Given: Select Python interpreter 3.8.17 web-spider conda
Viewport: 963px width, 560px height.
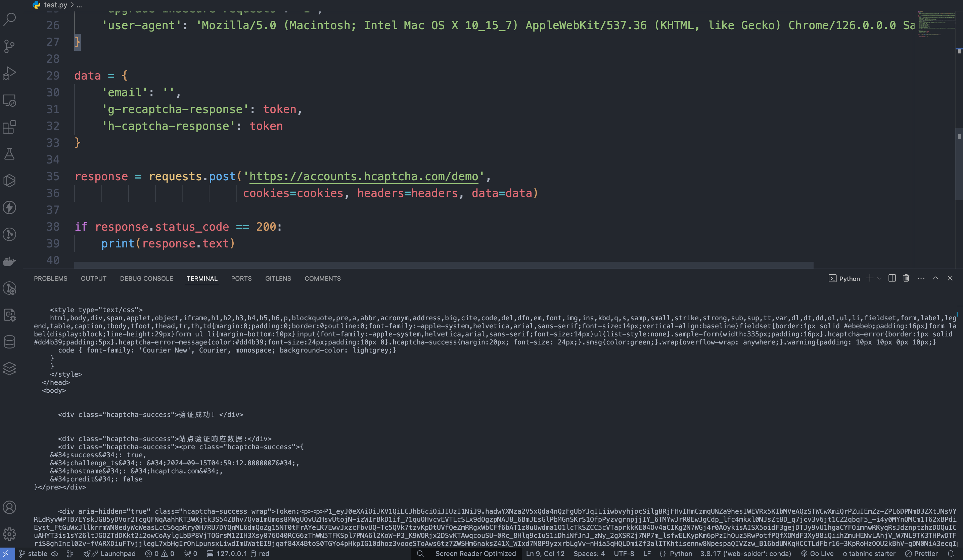Looking at the screenshot, I should tap(745, 554).
